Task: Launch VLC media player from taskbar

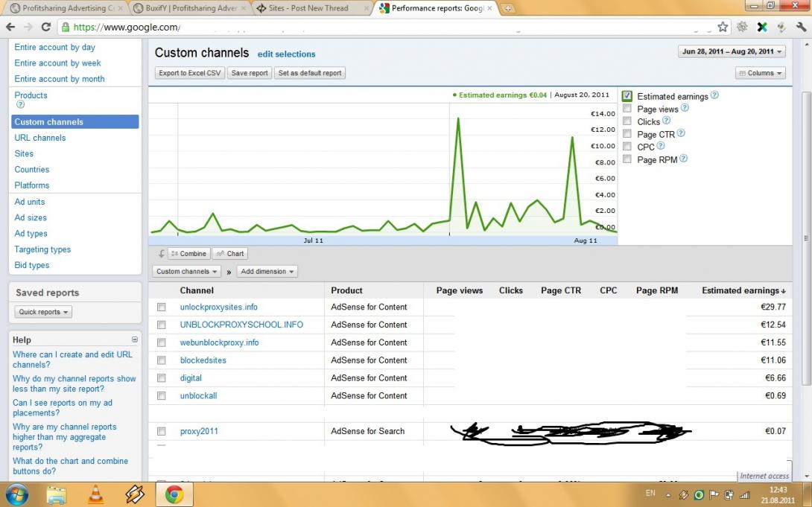Action: tap(96, 494)
